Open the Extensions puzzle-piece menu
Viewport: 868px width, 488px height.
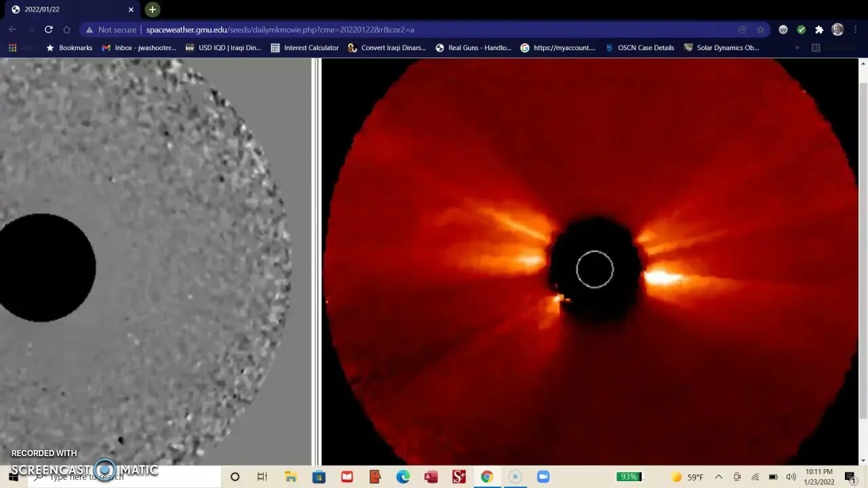819,29
